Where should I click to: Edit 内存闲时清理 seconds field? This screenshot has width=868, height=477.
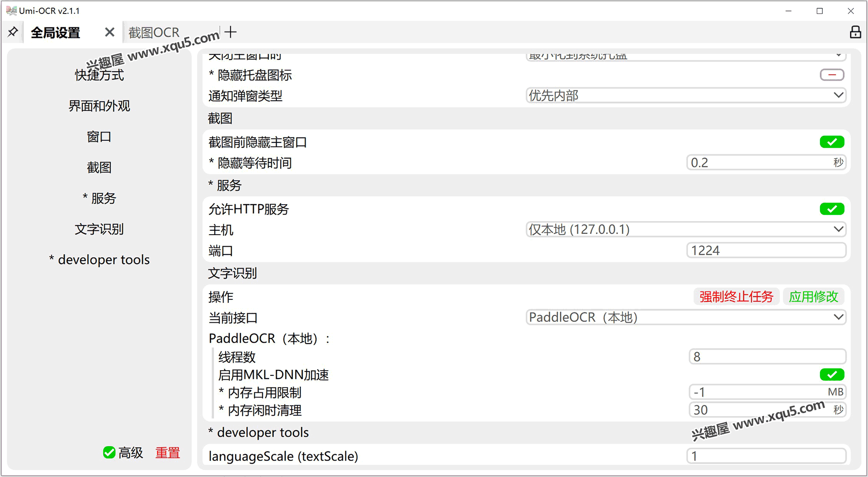point(767,410)
